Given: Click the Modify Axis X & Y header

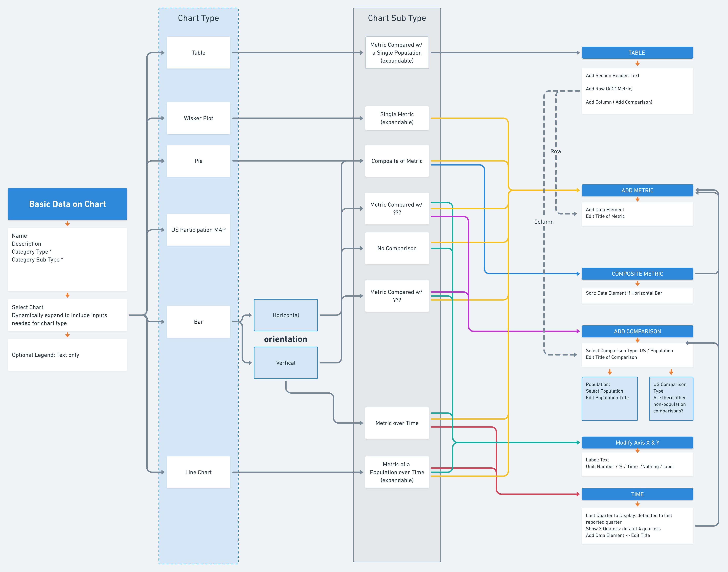Looking at the screenshot, I should [x=637, y=442].
